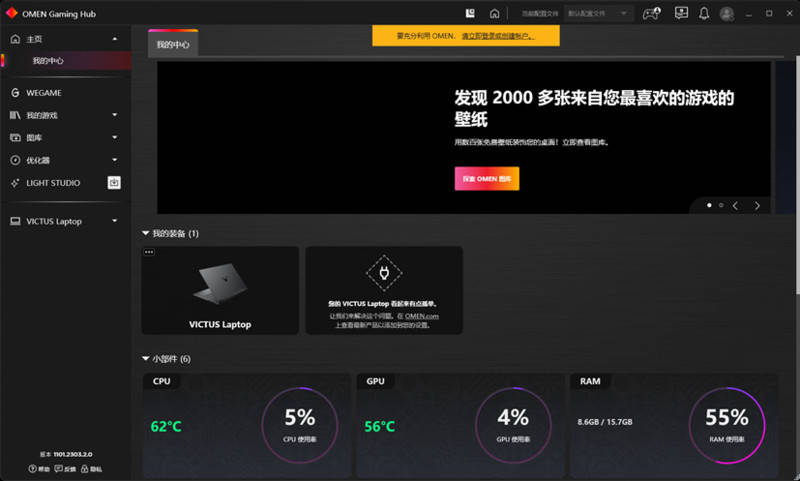Image resolution: width=800 pixels, height=481 pixels.
Task: Click the 8.6GB / 15.7GB RAM value
Action: [605, 422]
